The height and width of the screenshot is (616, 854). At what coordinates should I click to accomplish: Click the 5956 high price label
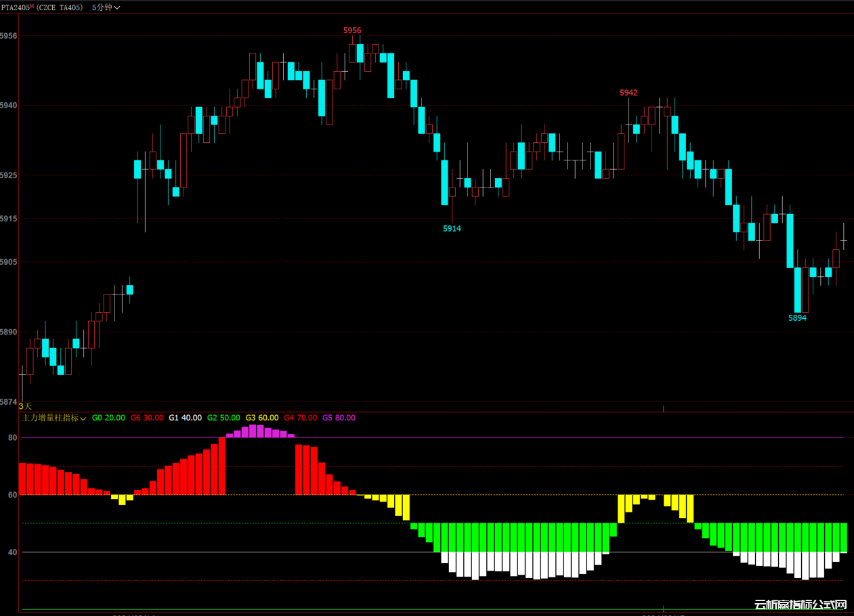tap(352, 30)
